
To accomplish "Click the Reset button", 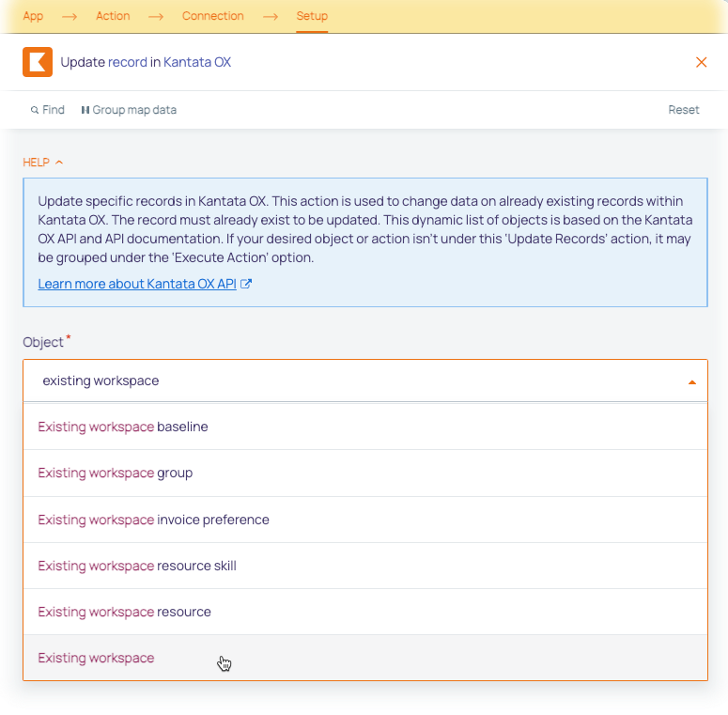I will [x=684, y=110].
